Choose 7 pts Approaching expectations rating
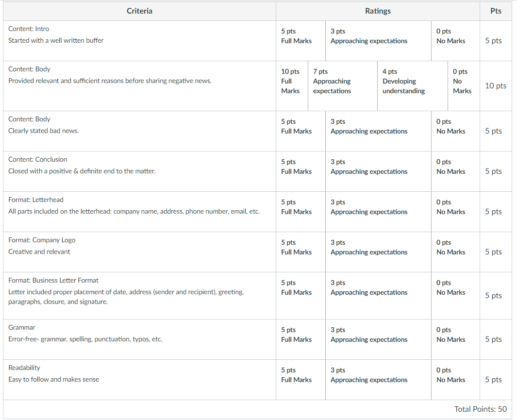This screenshot has width=517, height=420. [343, 86]
